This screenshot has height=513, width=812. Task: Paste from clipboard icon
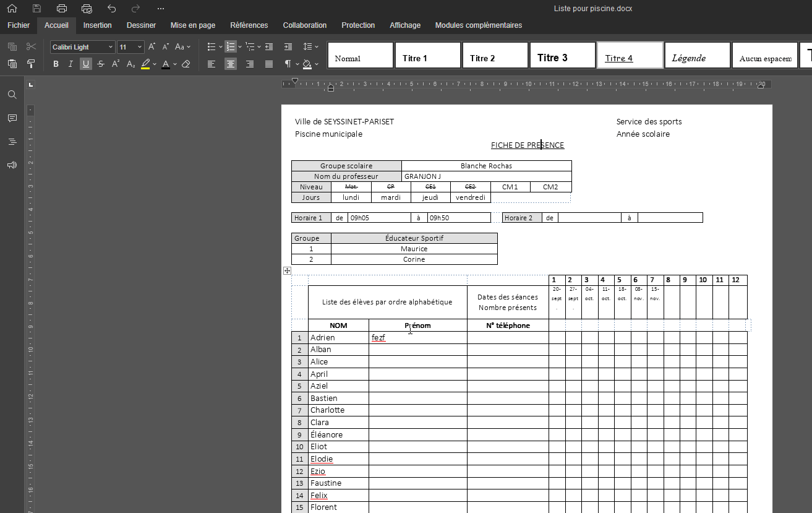[12, 64]
